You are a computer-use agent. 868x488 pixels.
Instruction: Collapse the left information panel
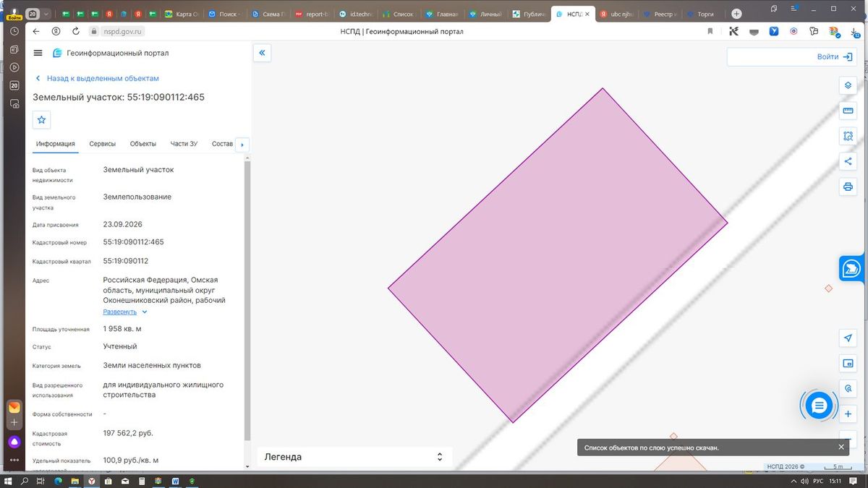click(x=262, y=53)
